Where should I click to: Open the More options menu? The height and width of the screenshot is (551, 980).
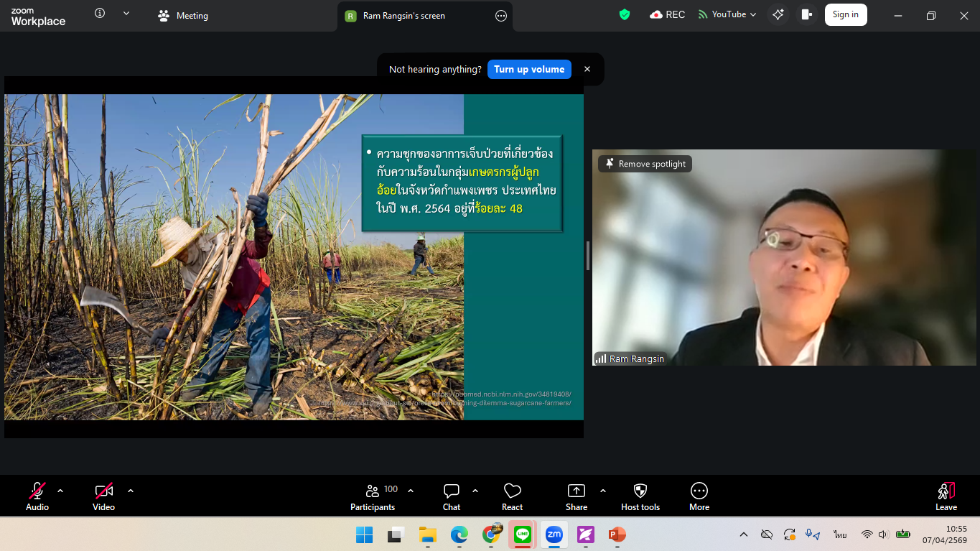point(699,496)
